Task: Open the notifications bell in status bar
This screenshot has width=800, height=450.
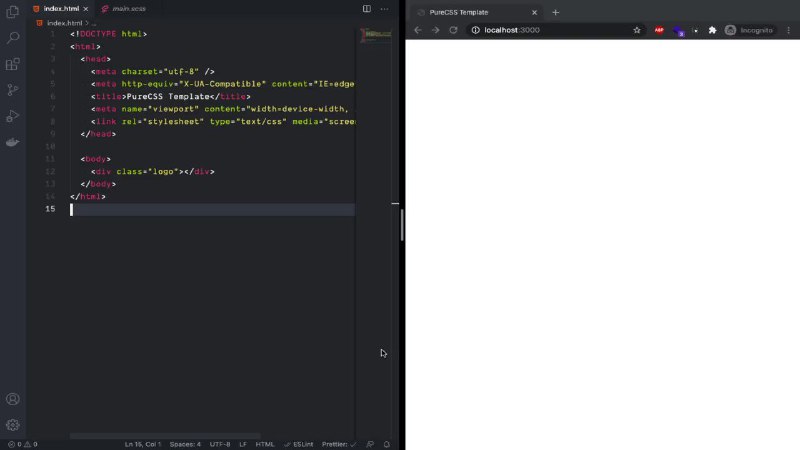Action: (x=387, y=444)
